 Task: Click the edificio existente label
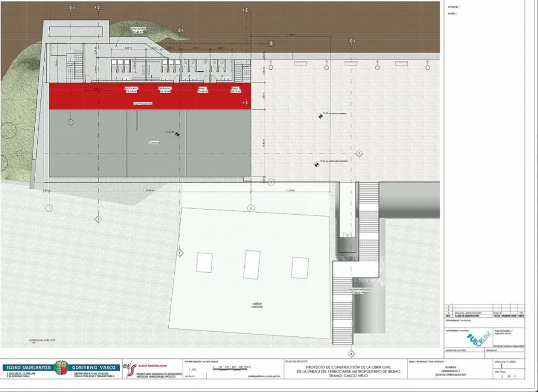pyautogui.click(x=256, y=305)
